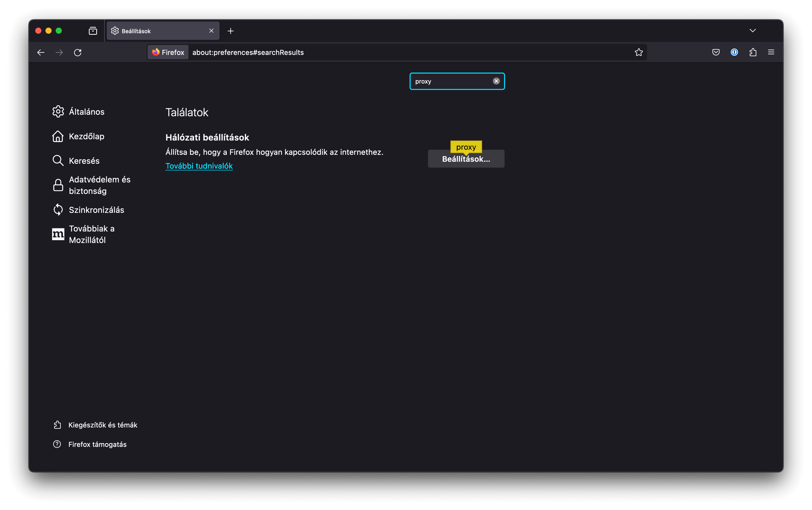
Task: Open the hamburger application menu
Action: (x=771, y=52)
